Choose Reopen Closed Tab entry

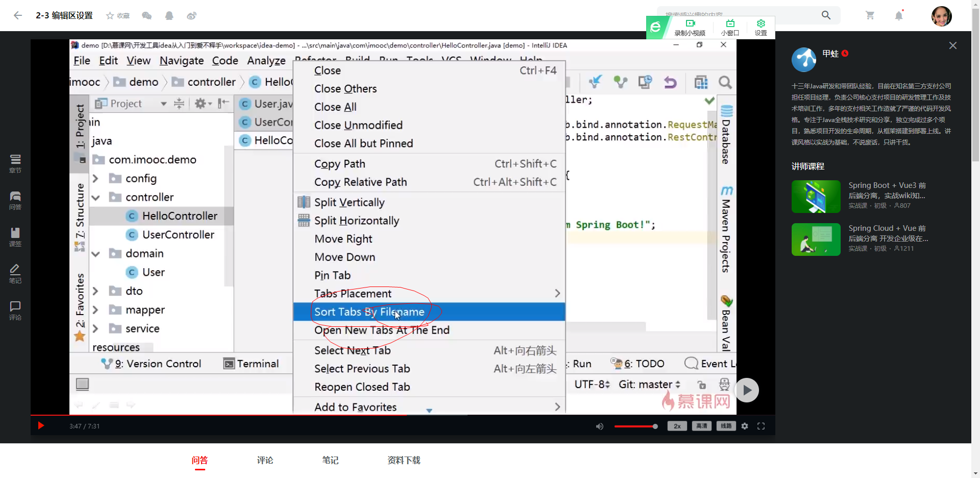click(x=429, y=387)
